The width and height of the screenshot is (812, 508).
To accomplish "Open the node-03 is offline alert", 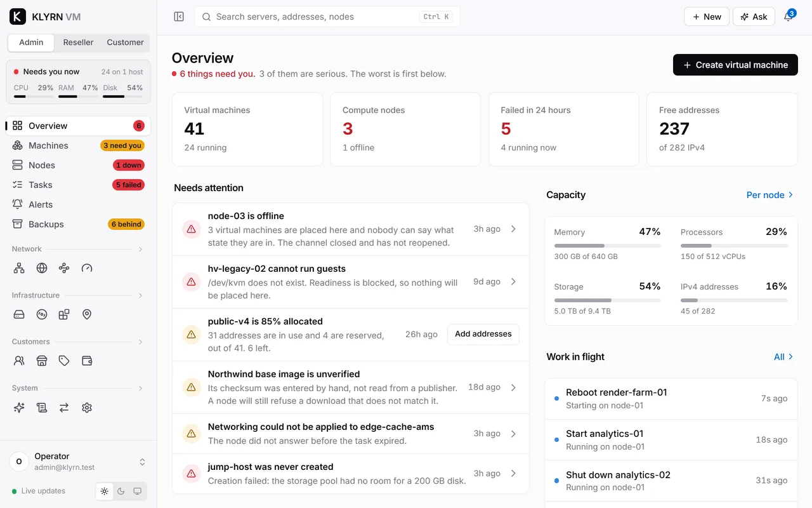I will 351,229.
